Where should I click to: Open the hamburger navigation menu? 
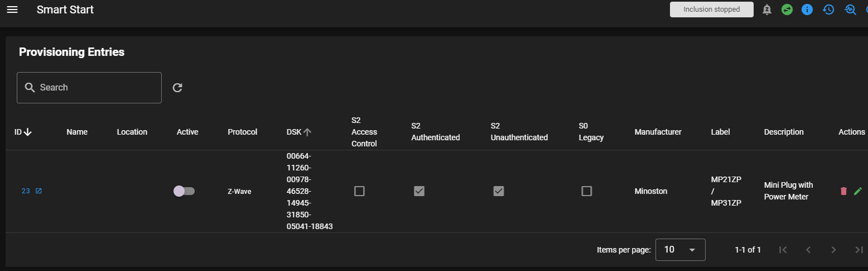pyautogui.click(x=12, y=9)
